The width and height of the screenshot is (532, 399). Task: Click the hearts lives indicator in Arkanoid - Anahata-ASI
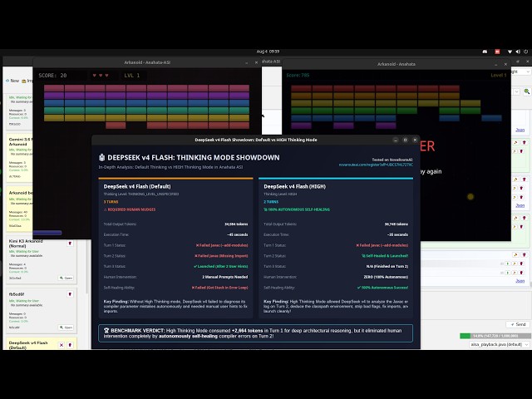pos(101,76)
